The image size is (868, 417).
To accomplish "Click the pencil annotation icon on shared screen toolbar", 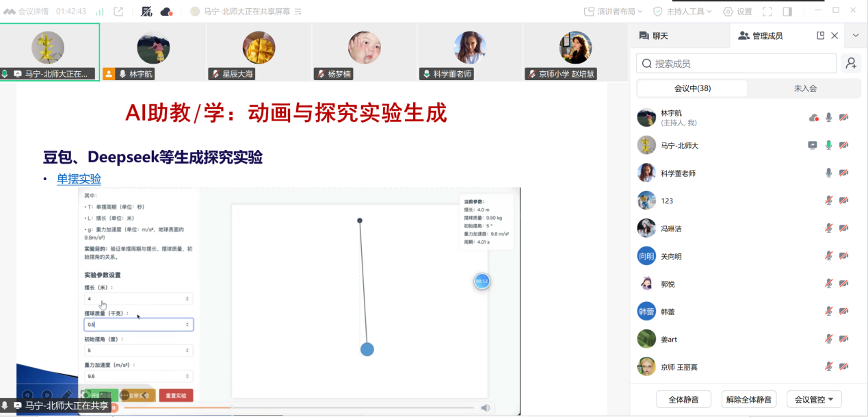I will [66, 394].
